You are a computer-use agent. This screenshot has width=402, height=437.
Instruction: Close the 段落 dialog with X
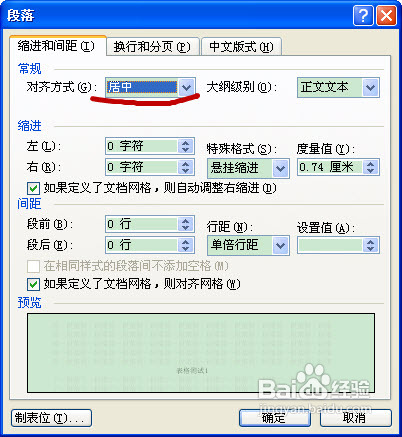(x=386, y=15)
